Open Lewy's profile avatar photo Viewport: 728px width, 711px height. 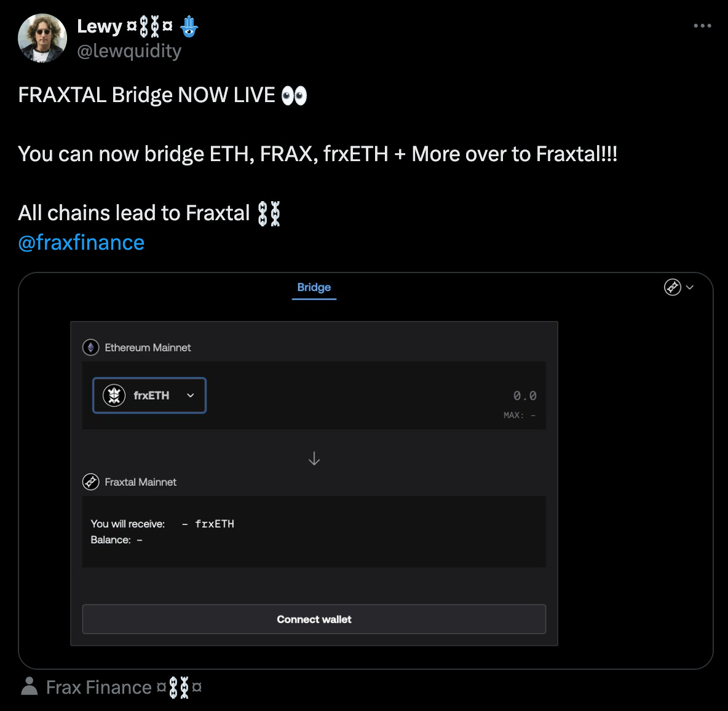pos(42,38)
